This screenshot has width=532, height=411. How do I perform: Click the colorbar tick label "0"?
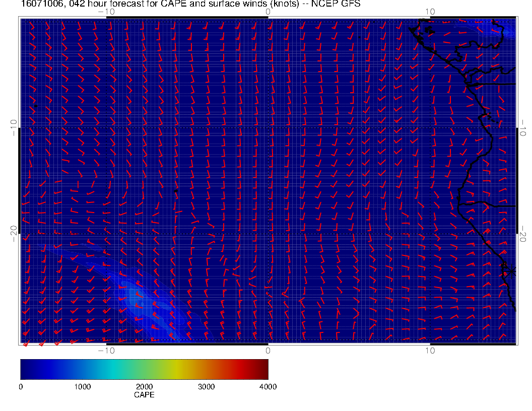(x=21, y=387)
